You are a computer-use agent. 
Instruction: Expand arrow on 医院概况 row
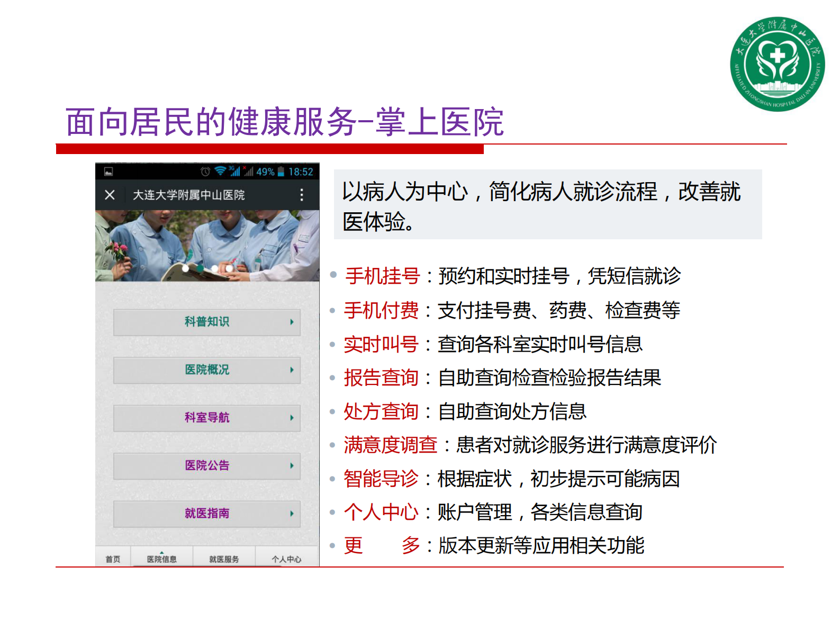coord(292,370)
